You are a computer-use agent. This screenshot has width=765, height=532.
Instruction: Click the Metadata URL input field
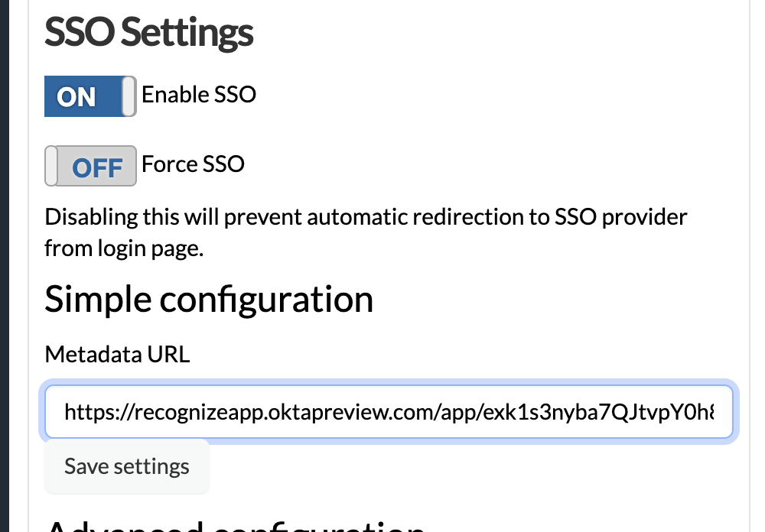[389, 411]
